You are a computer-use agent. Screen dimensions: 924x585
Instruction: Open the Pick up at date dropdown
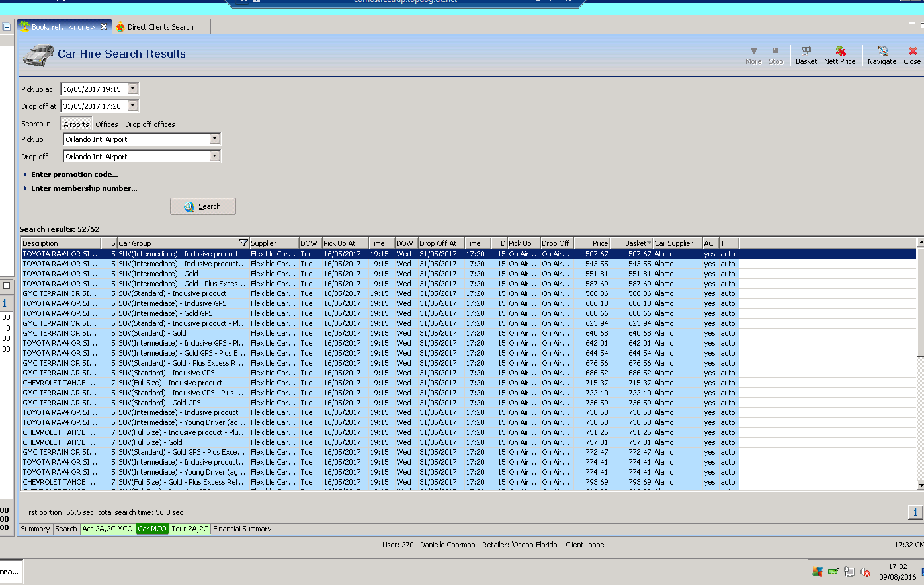(133, 89)
